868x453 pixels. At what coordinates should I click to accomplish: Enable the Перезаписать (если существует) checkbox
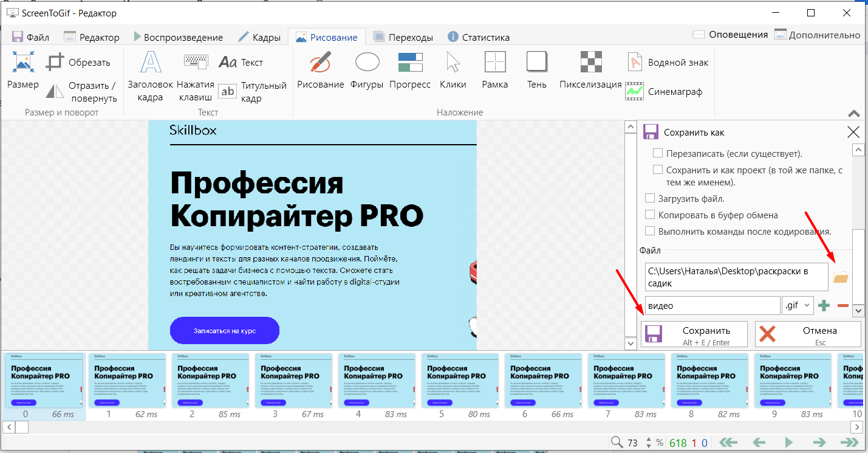tap(658, 153)
